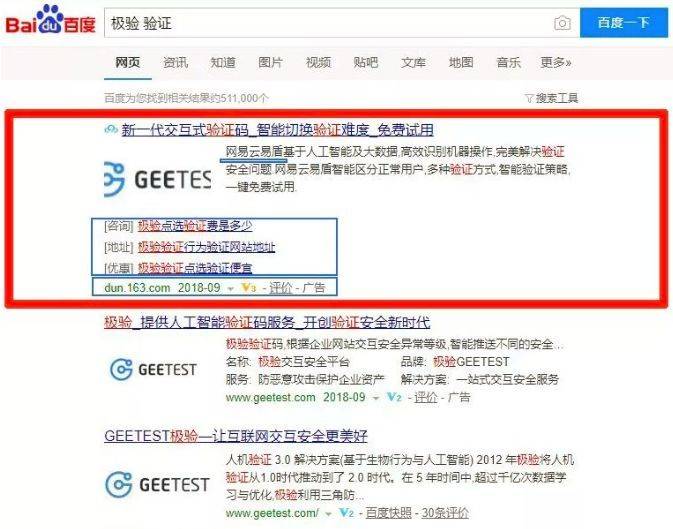The height and width of the screenshot is (529, 673).
Task: Click the GEETEST logo in the second result
Action: coord(153,369)
